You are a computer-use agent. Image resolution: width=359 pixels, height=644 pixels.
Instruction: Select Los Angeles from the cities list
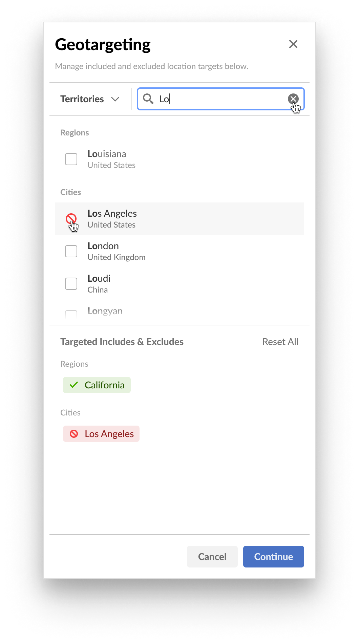tap(179, 219)
